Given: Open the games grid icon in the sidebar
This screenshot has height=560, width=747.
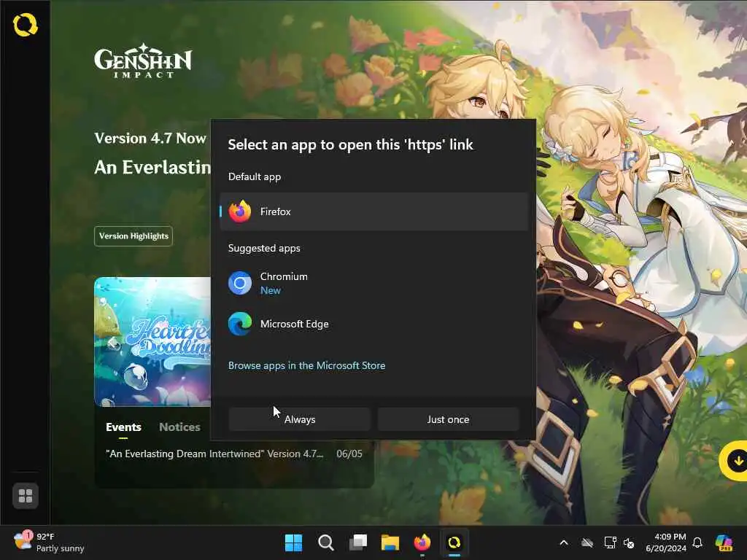Looking at the screenshot, I should [x=26, y=496].
